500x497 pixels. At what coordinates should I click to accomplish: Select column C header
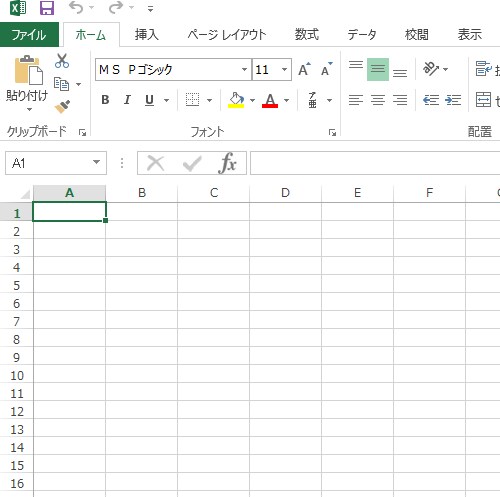[x=214, y=193]
